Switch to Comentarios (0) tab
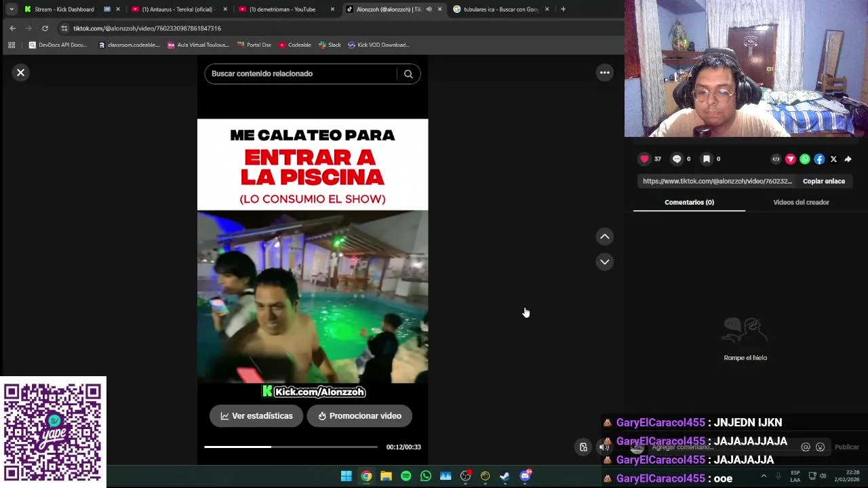Viewport: 868px width, 488px height. [689, 202]
